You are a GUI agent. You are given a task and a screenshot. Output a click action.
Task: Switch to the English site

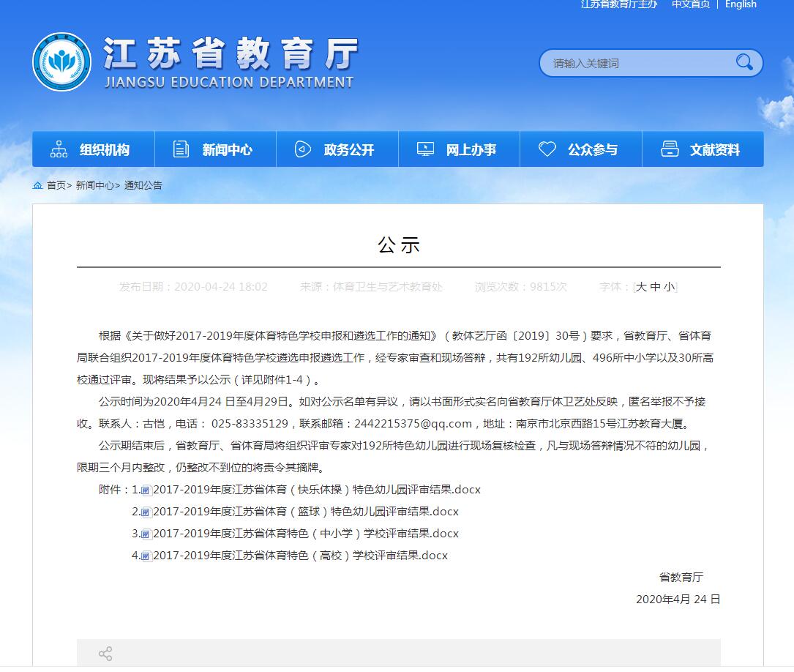(741, 4)
